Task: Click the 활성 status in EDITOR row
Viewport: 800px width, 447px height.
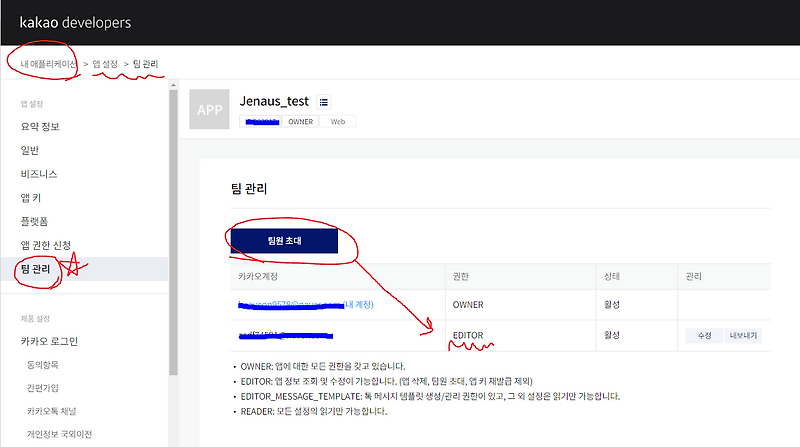Action: pos(612,335)
